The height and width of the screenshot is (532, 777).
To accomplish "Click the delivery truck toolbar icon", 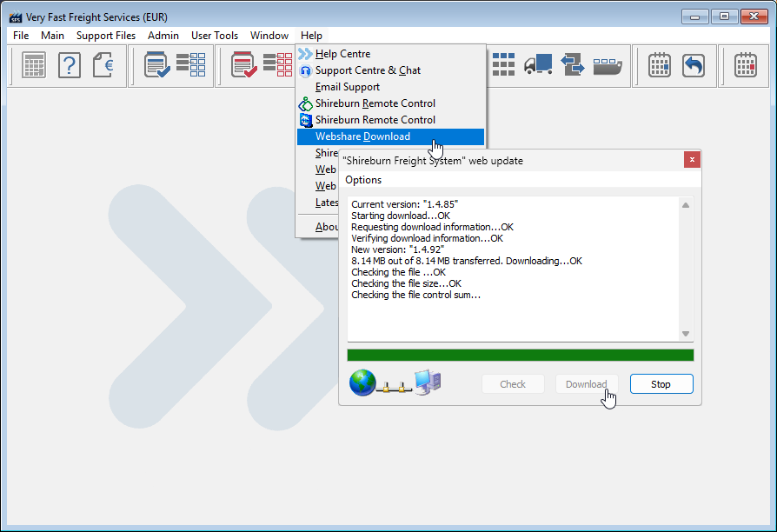I will point(538,65).
